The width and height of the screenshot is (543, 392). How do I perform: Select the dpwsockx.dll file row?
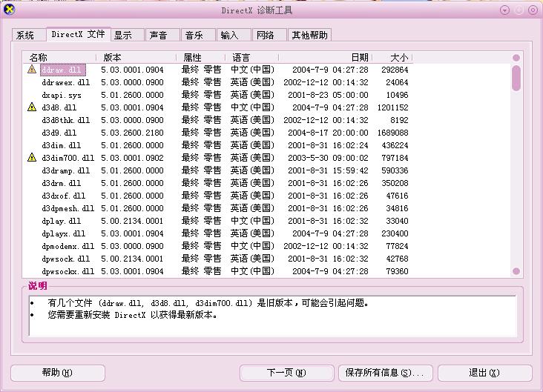click(218, 271)
